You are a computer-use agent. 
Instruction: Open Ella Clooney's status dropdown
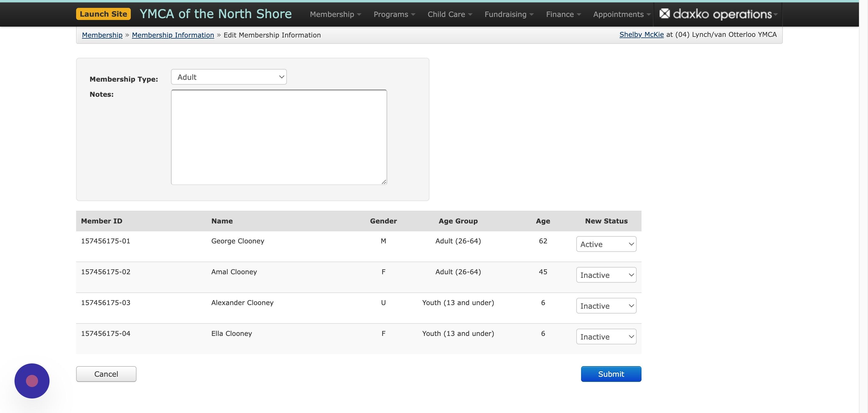click(x=606, y=337)
